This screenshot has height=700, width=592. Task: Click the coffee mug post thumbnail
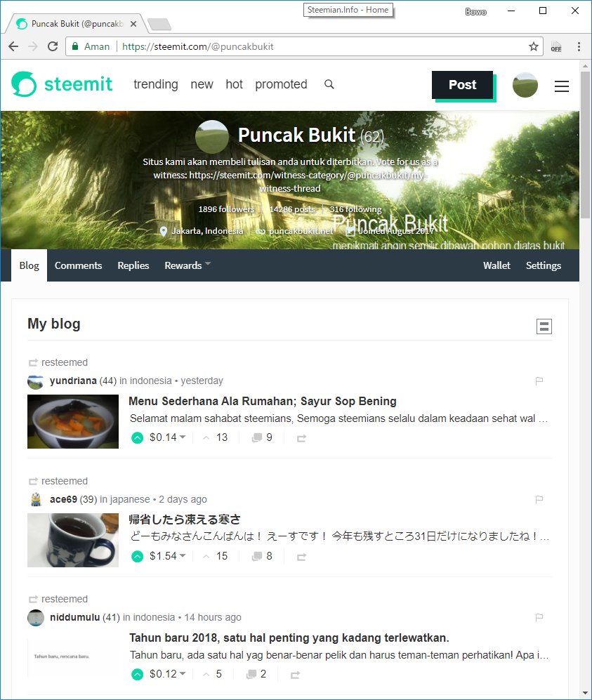[73, 540]
